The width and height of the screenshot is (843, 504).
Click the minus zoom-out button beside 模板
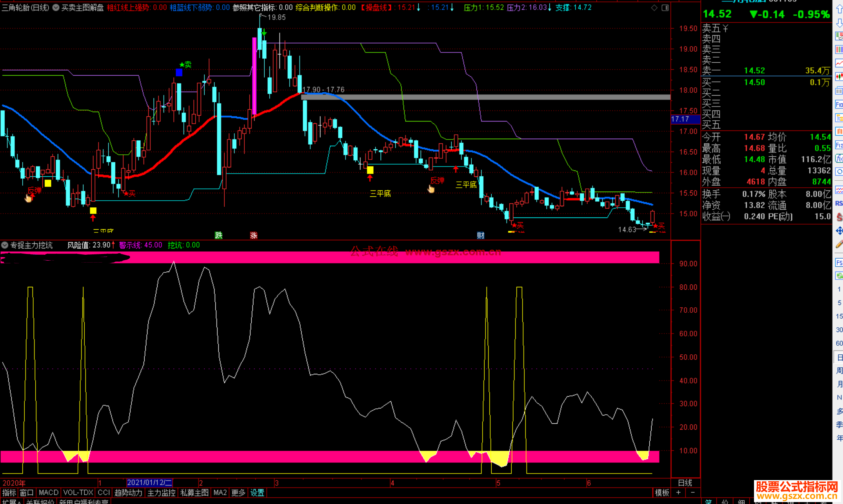pyautogui.click(x=692, y=493)
